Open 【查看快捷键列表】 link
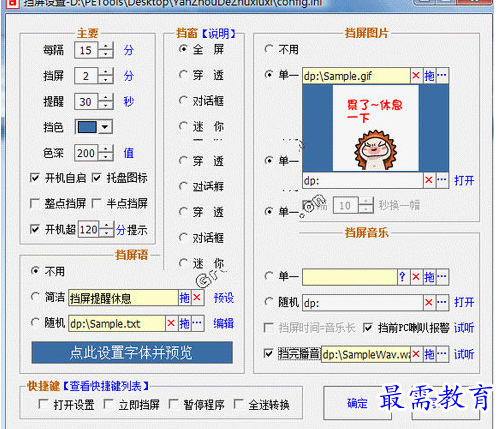The height and width of the screenshot is (429, 501). [106, 386]
